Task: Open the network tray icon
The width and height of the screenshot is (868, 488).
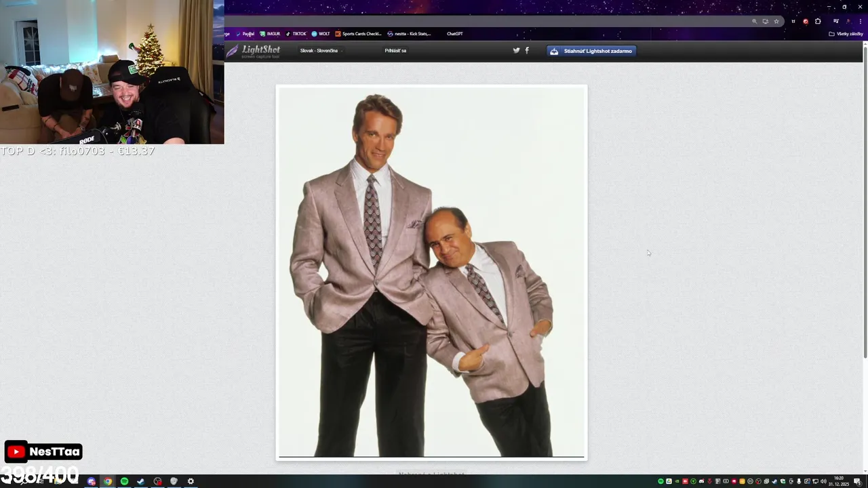Action: pyautogui.click(x=815, y=481)
